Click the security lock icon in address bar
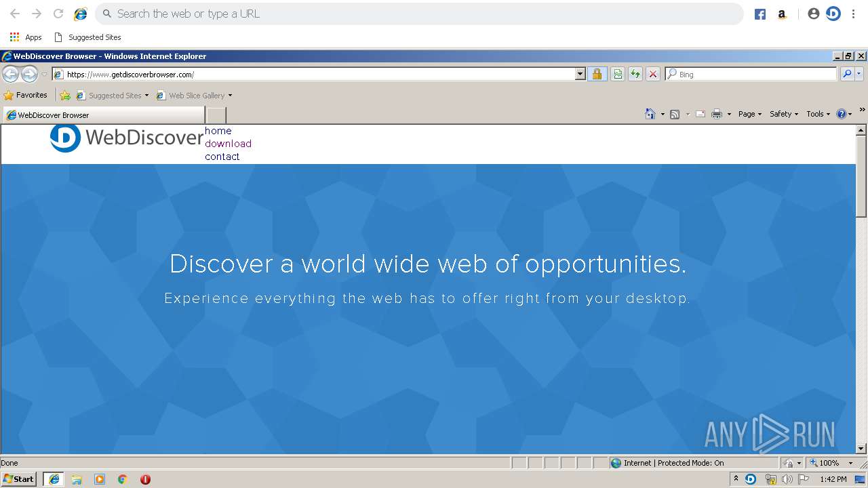This screenshot has width=868, height=488. coord(597,74)
